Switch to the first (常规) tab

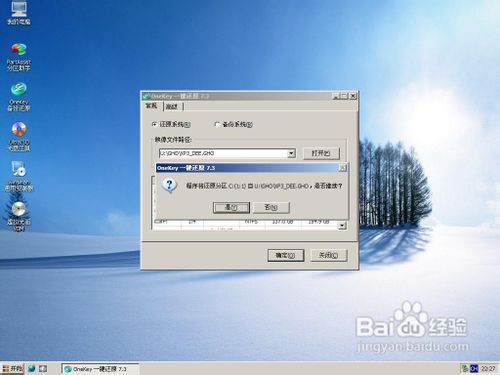(152, 106)
